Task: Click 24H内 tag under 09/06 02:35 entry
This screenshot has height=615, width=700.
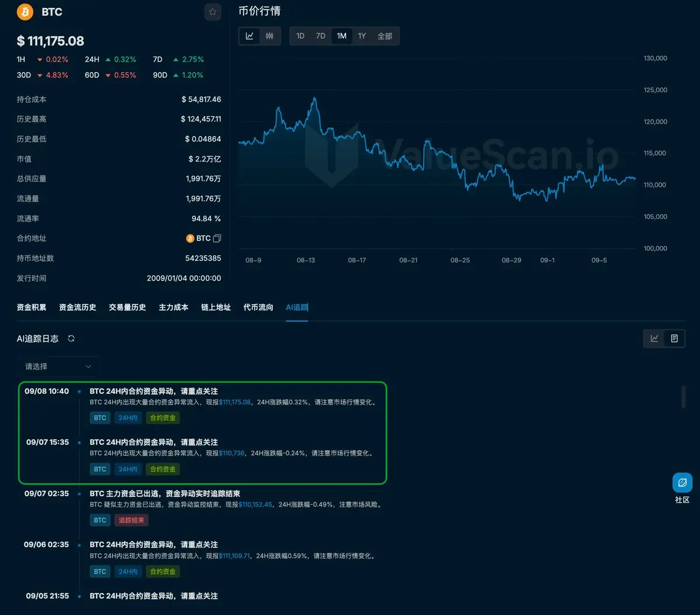Action: pyautogui.click(x=128, y=572)
